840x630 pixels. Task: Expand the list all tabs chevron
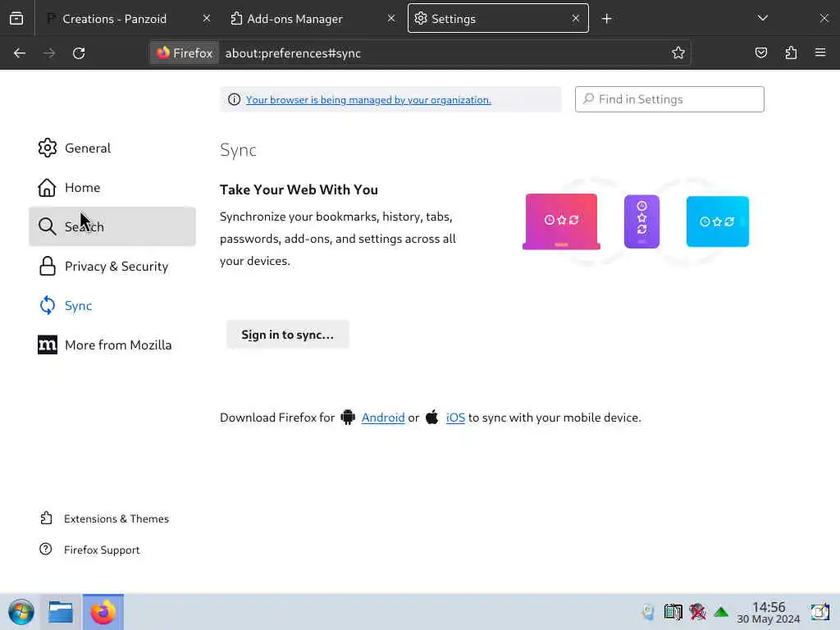763,18
